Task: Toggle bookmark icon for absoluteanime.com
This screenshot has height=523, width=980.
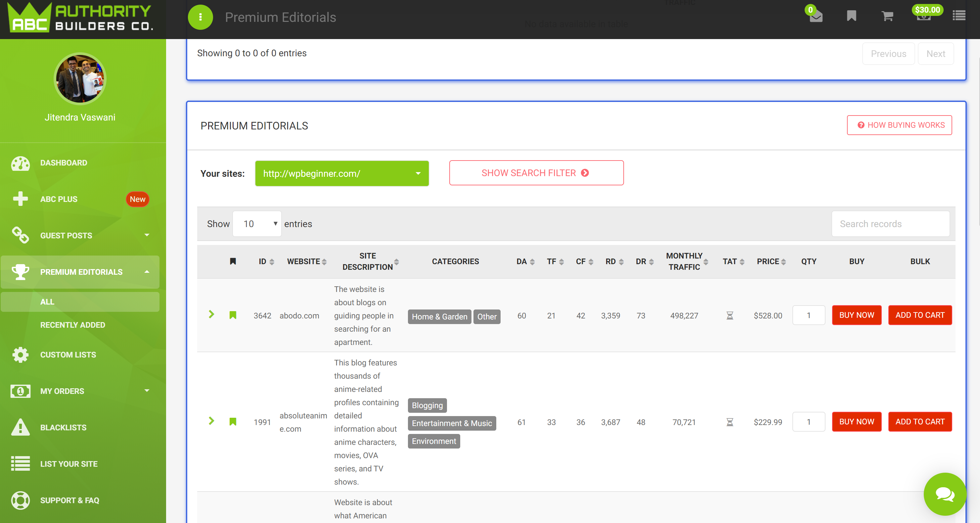Action: point(233,422)
